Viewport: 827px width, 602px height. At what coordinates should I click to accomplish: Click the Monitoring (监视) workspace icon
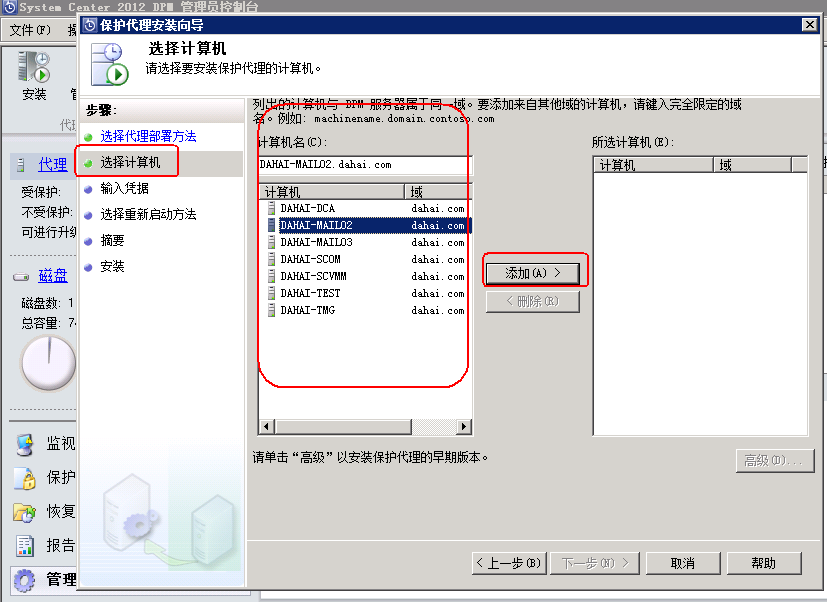click(24, 444)
